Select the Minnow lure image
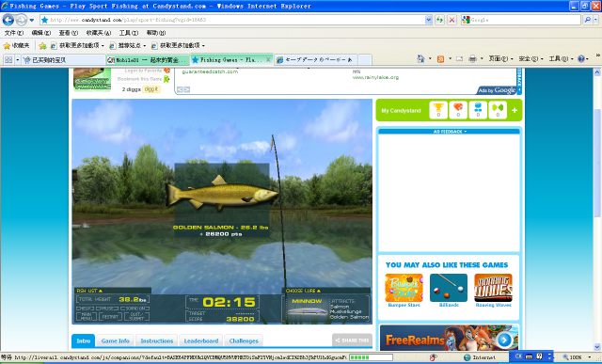Image resolution: width=602 pixels, height=364 pixels. [x=308, y=310]
